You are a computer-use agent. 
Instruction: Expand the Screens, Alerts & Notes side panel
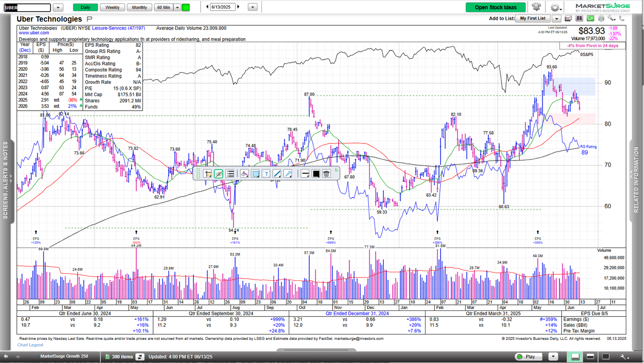click(8, 180)
